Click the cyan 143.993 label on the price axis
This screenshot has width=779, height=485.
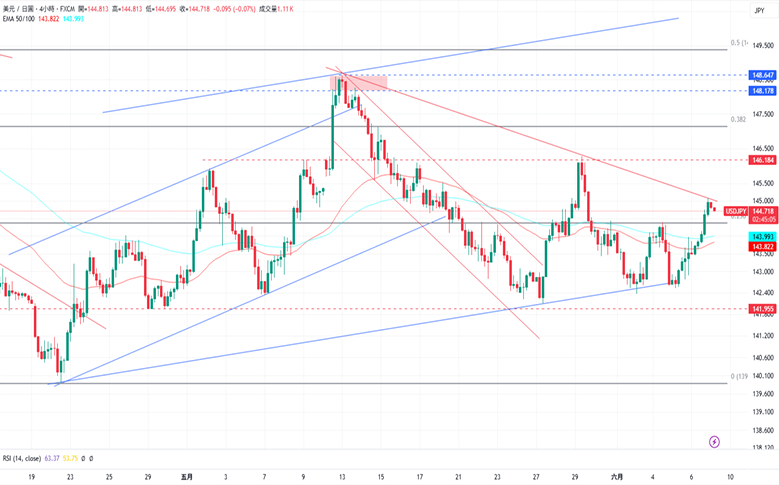click(x=763, y=237)
